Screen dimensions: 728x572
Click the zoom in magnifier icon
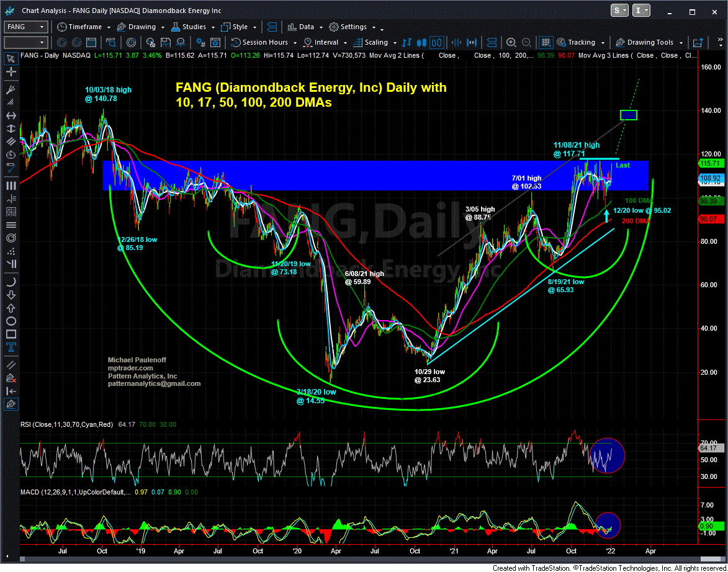coord(511,42)
